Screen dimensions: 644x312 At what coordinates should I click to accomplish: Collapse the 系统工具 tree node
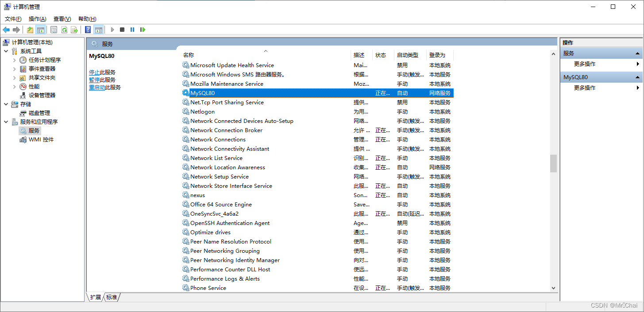coord(6,51)
